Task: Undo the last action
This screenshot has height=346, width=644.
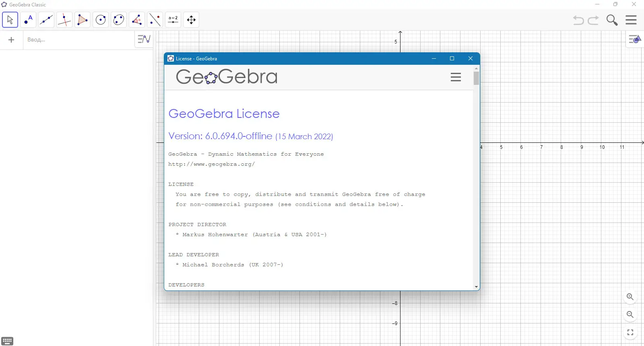Action: pyautogui.click(x=578, y=20)
